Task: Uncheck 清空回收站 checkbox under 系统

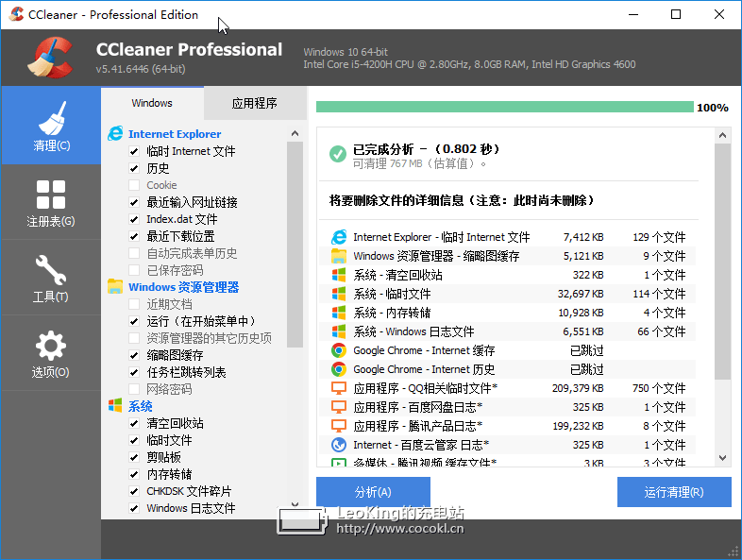Action: (134, 423)
